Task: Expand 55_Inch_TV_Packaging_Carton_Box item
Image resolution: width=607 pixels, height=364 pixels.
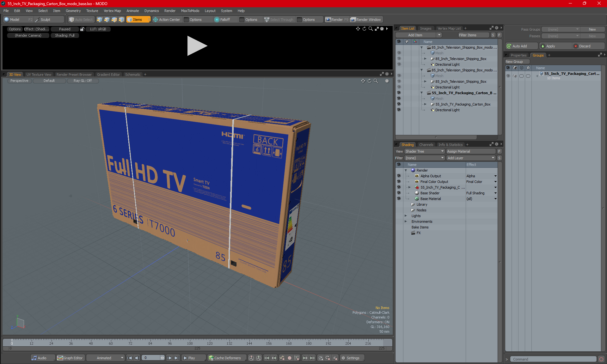Action: [x=425, y=104]
